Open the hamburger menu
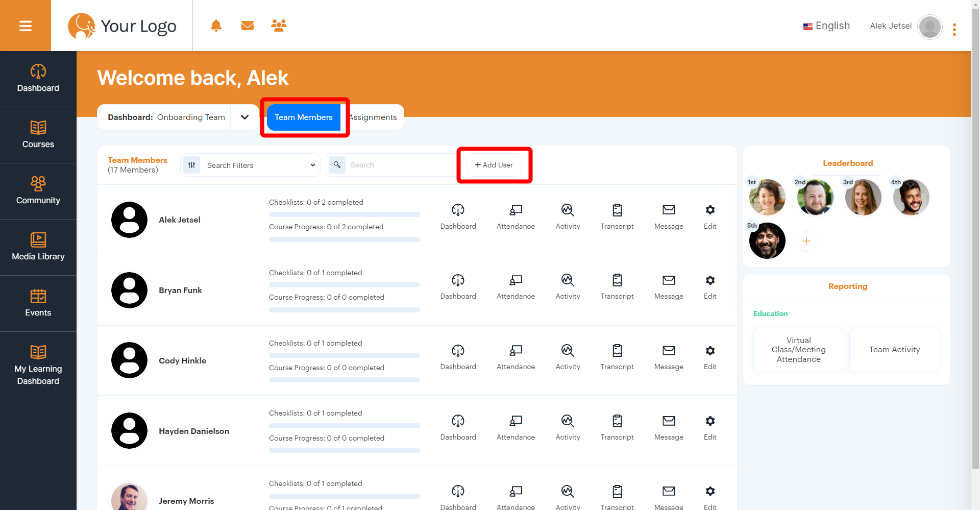This screenshot has width=980, height=510. click(26, 26)
